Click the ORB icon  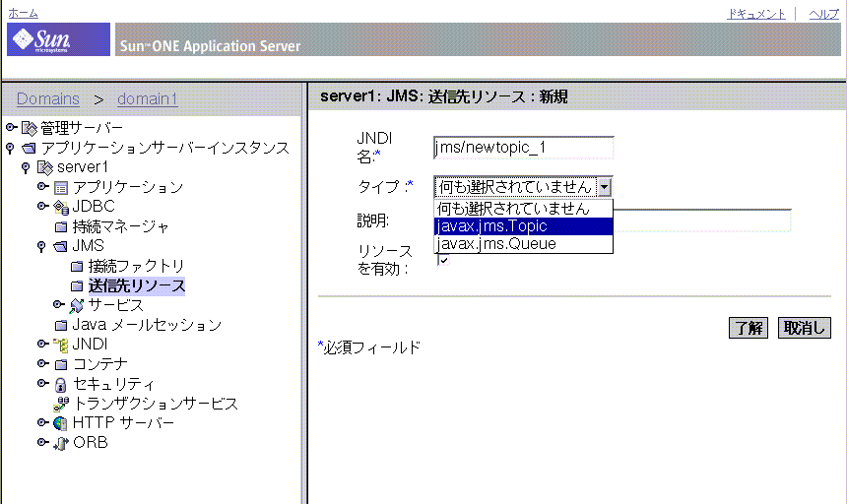(x=61, y=443)
